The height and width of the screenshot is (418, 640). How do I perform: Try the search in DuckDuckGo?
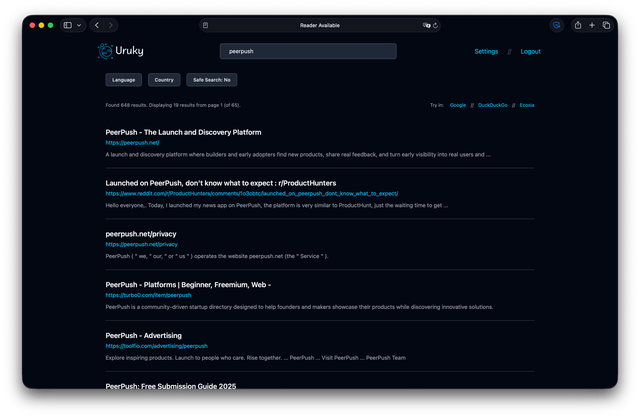click(493, 105)
